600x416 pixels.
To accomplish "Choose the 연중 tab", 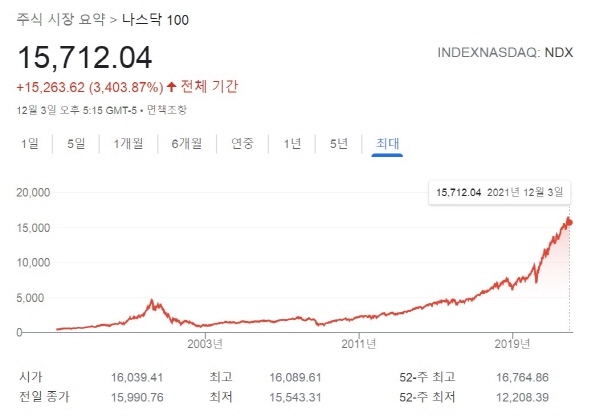I will tap(242, 144).
